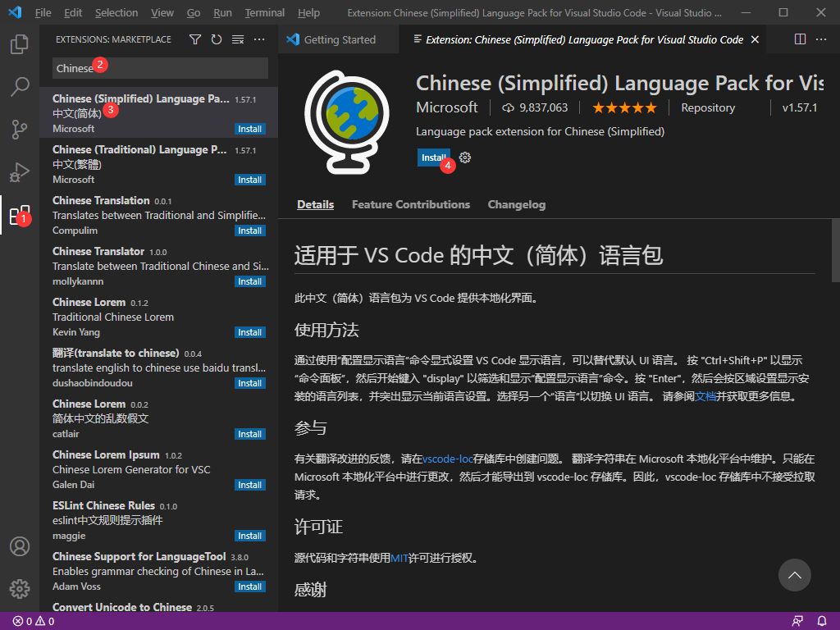Open the View menu
The width and height of the screenshot is (840, 630).
pyautogui.click(x=162, y=12)
